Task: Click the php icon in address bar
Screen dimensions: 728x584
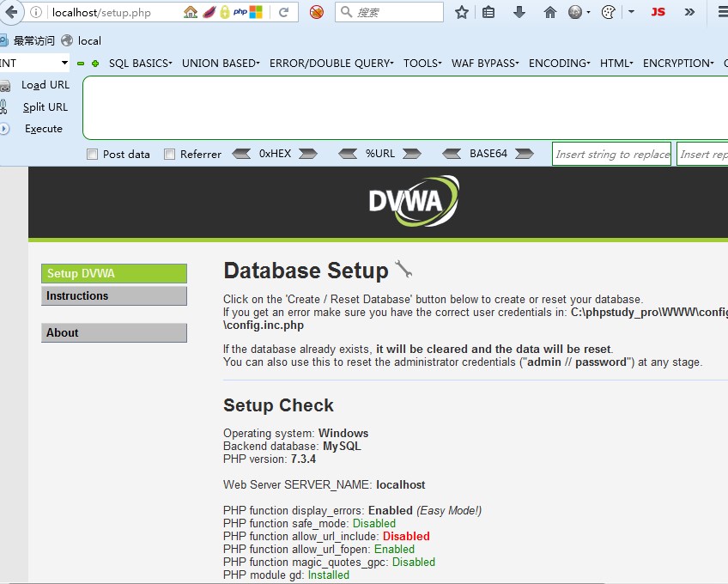Action: (240, 12)
